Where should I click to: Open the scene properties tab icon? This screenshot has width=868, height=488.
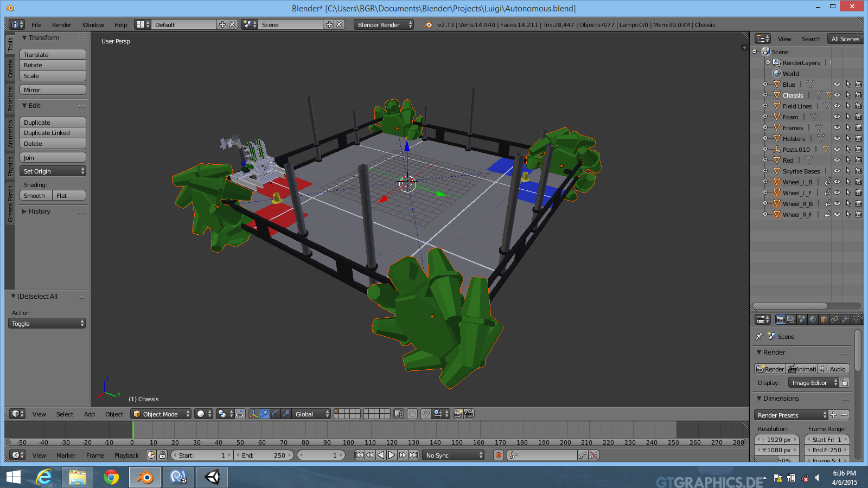[x=802, y=319]
